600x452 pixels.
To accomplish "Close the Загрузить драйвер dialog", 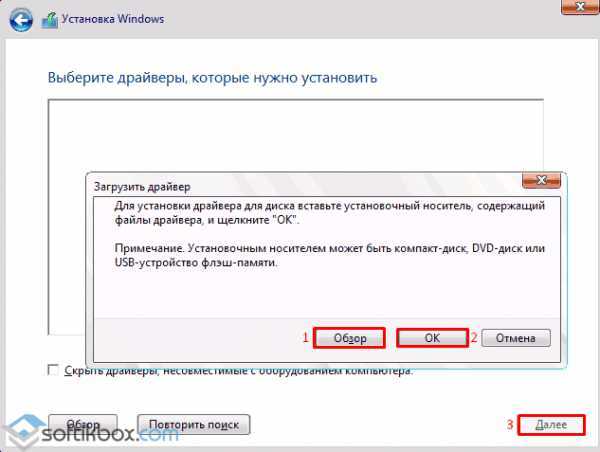I will click(541, 180).
